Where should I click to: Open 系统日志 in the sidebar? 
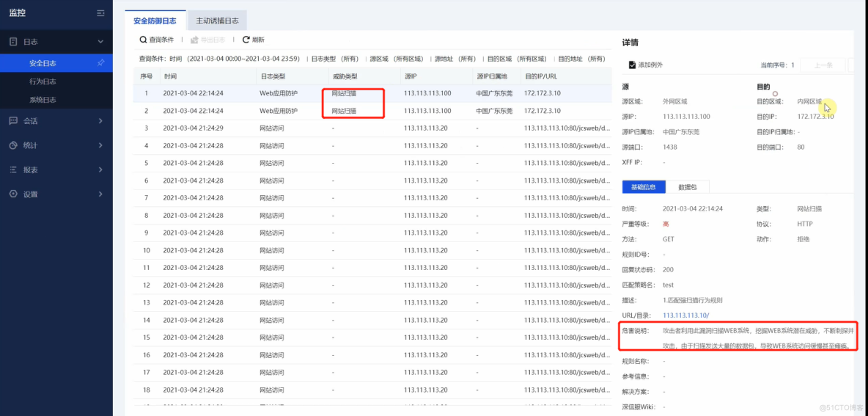pyautogui.click(x=43, y=100)
